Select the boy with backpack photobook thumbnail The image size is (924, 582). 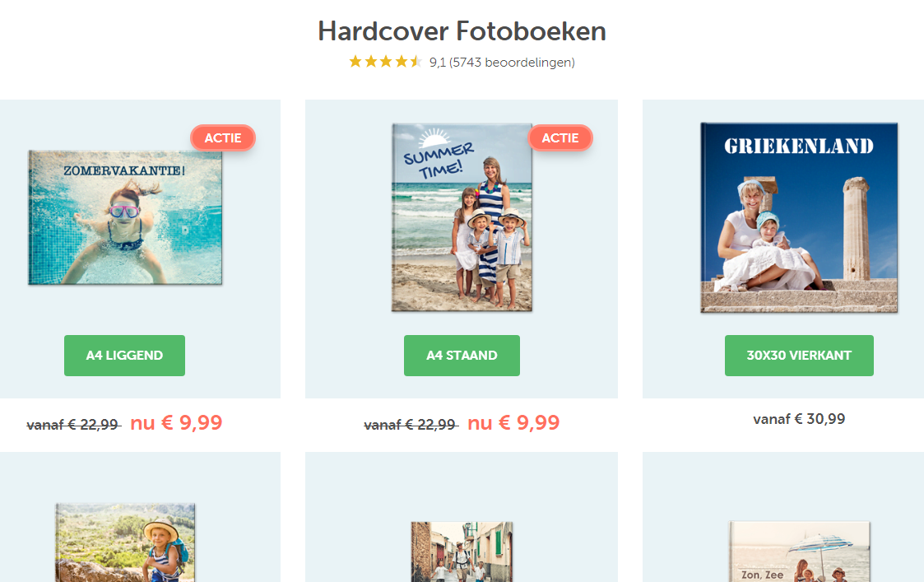[x=126, y=542]
